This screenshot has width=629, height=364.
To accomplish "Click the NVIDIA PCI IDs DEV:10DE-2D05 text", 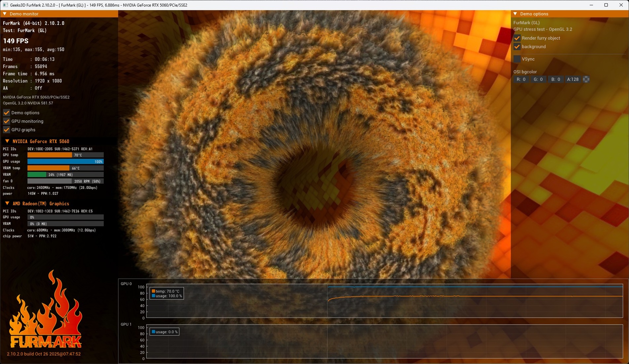I will point(60,149).
